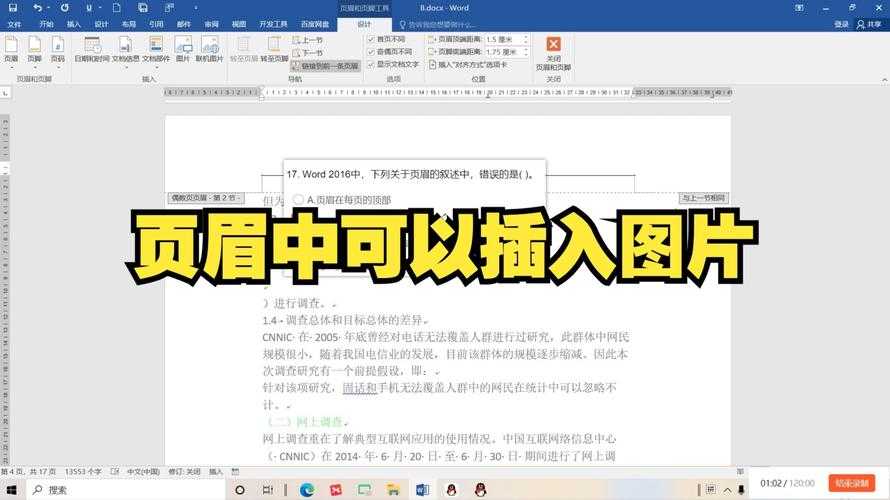
Task: Click the new blank document icon
Action: 116,8
